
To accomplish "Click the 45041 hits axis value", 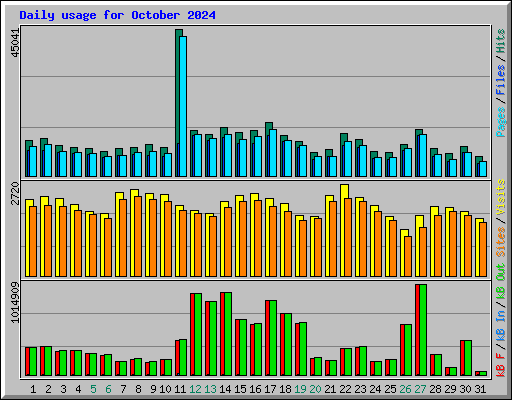I will tap(15, 43).
